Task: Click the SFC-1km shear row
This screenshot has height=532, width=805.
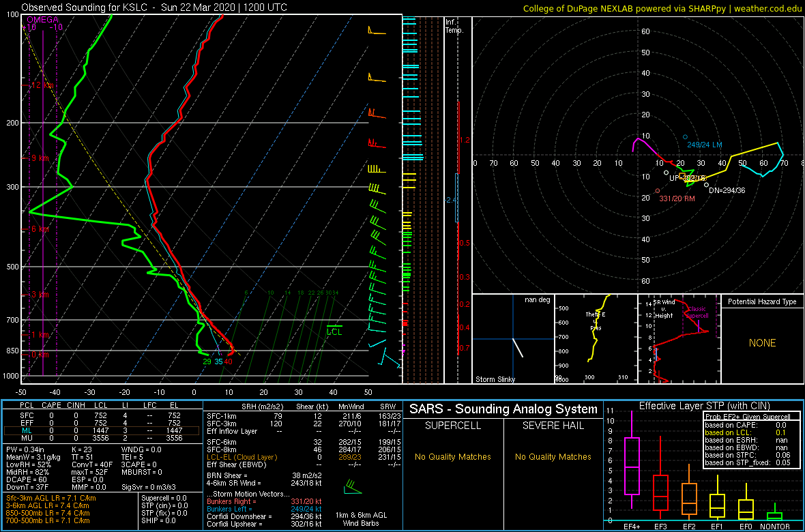Action: (x=304, y=417)
